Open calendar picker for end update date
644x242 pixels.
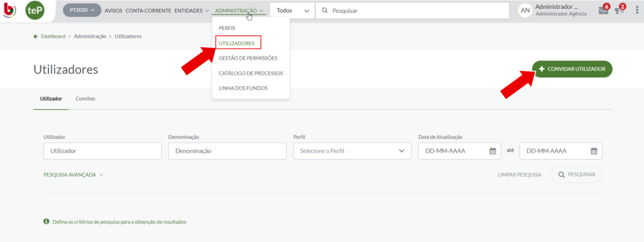tap(594, 151)
